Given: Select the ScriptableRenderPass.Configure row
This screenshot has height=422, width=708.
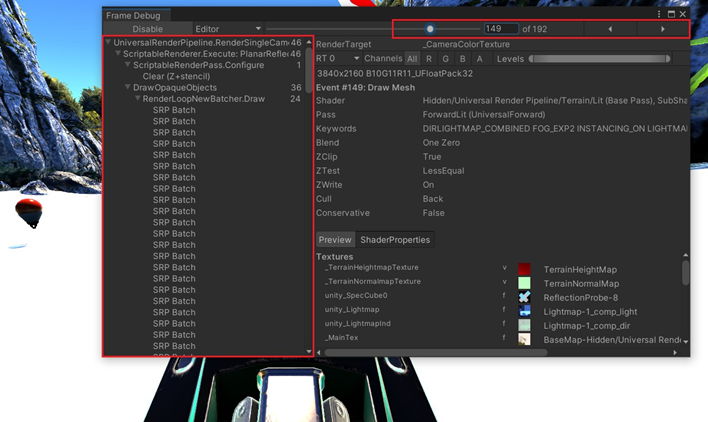Looking at the screenshot, I should 204,65.
